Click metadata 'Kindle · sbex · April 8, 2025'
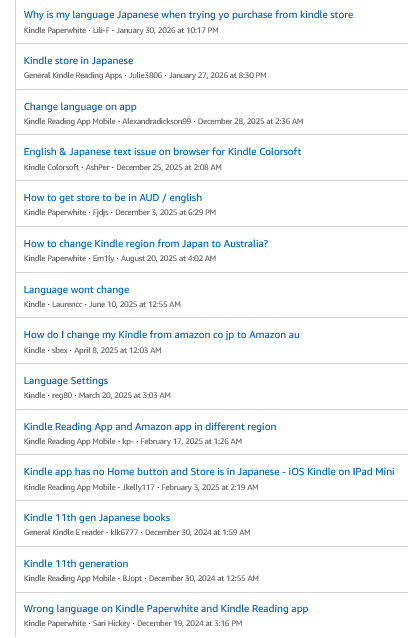This screenshot has height=638, width=408. click(93, 350)
